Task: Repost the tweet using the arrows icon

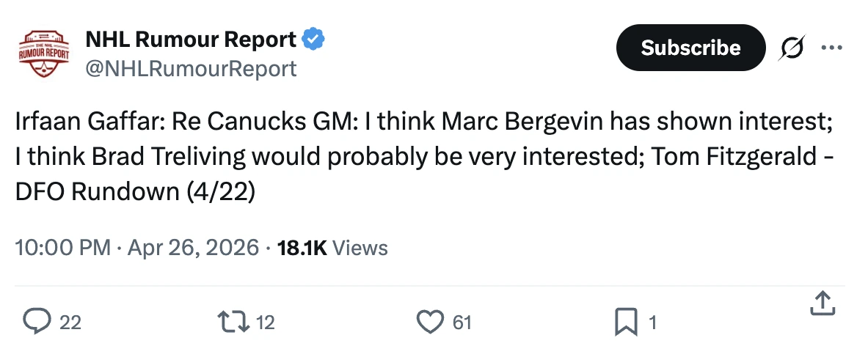Action: (233, 321)
